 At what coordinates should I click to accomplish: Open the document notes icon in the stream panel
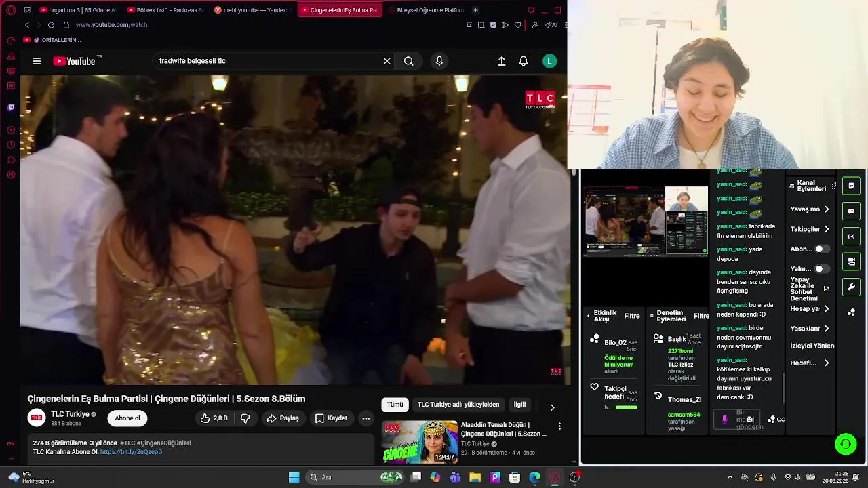pyautogui.click(x=851, y=186)
